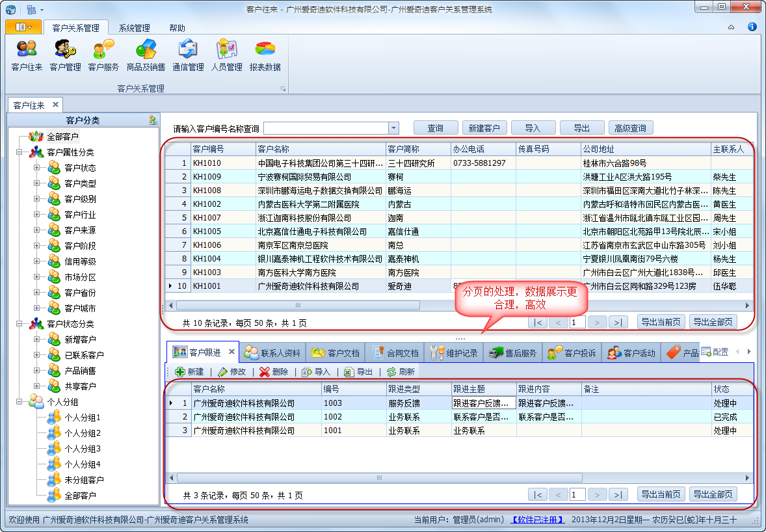Image resolution: width=766 pixels, height=532 pixels.
Task: Click page number field in customer pager
Action: click(577, 323)
